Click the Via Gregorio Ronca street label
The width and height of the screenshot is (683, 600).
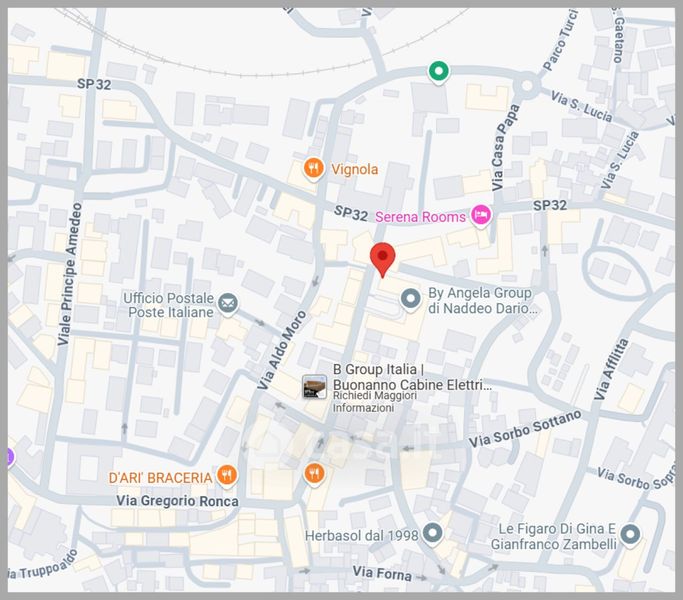tap(177, 500)
